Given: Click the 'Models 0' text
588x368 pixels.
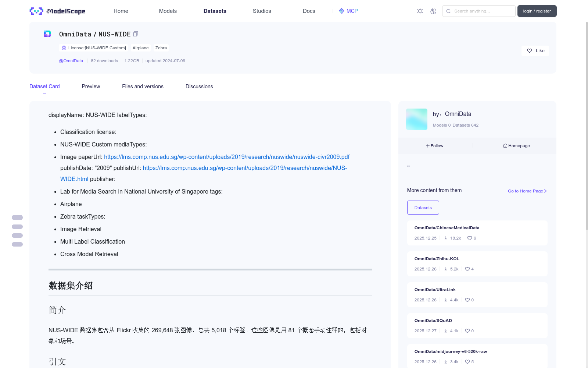Looking at the screenshot, I should 441,125.
